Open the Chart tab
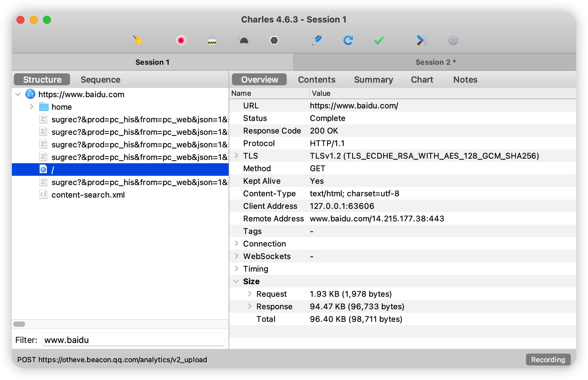 pos(422,80)
